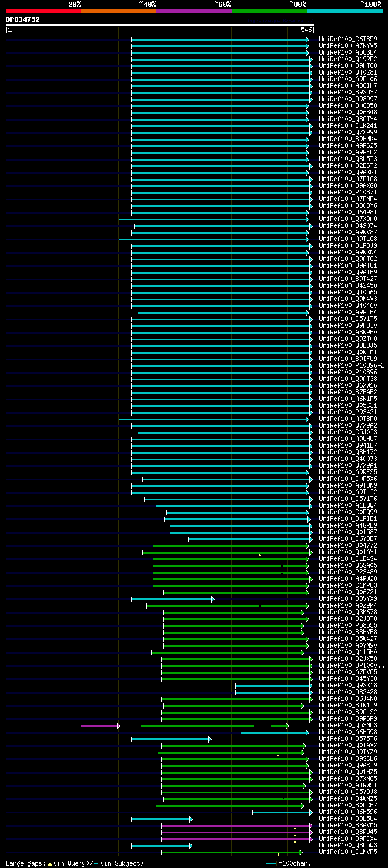This screenshot has height=868, width=388.
Task: Select label UniRef100_A8QIH7
Action: (348, 86)
